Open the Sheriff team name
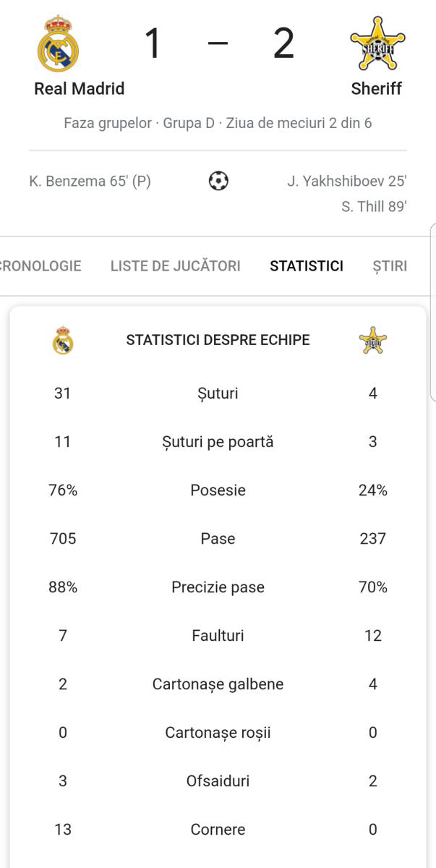The image size is (436, 868). [x=377, y=89]
